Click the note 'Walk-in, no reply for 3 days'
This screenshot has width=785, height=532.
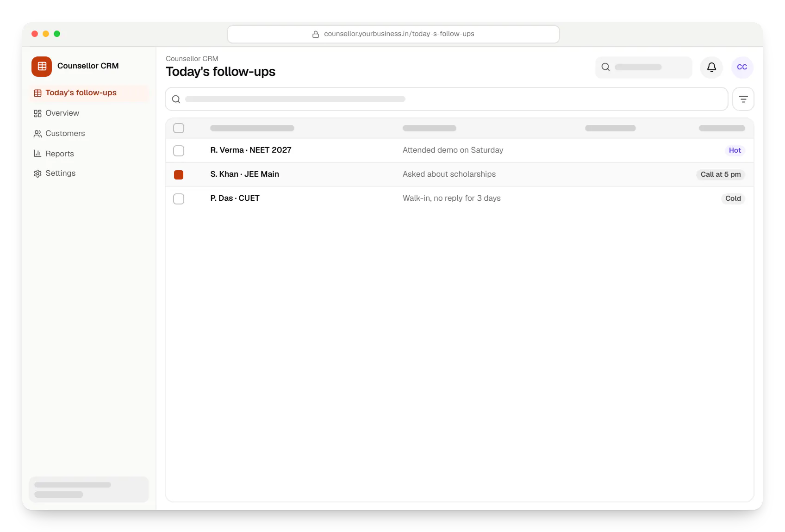[452, 198]
